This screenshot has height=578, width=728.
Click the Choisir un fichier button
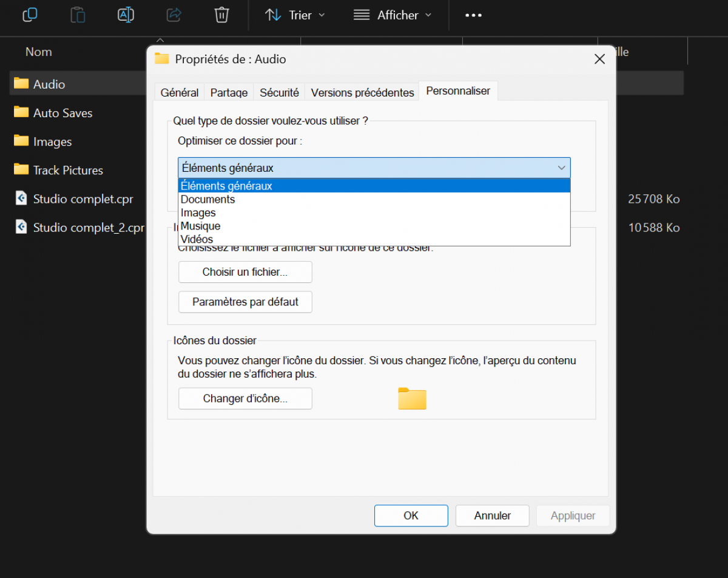[245, 272]
